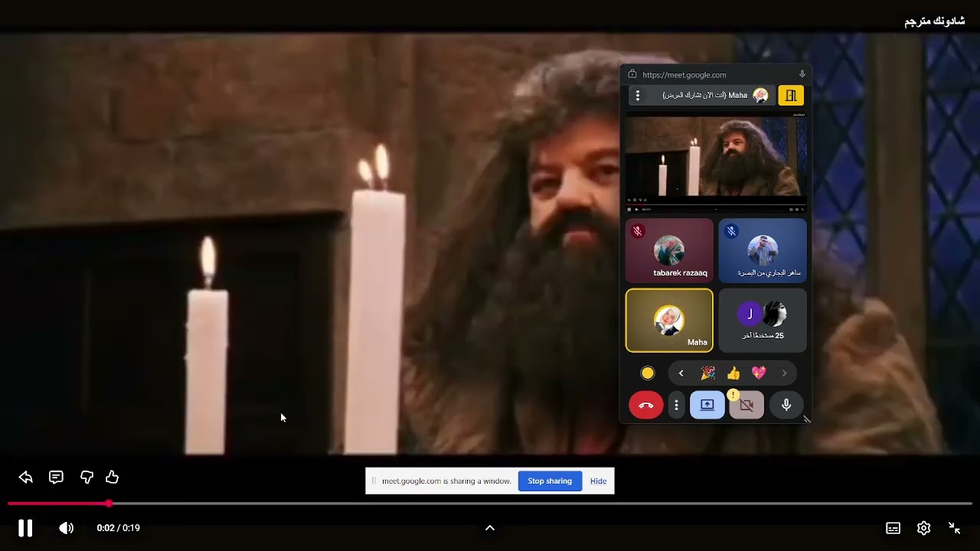
Task: Show next reactions with right arrow
Action: [784, 373]
